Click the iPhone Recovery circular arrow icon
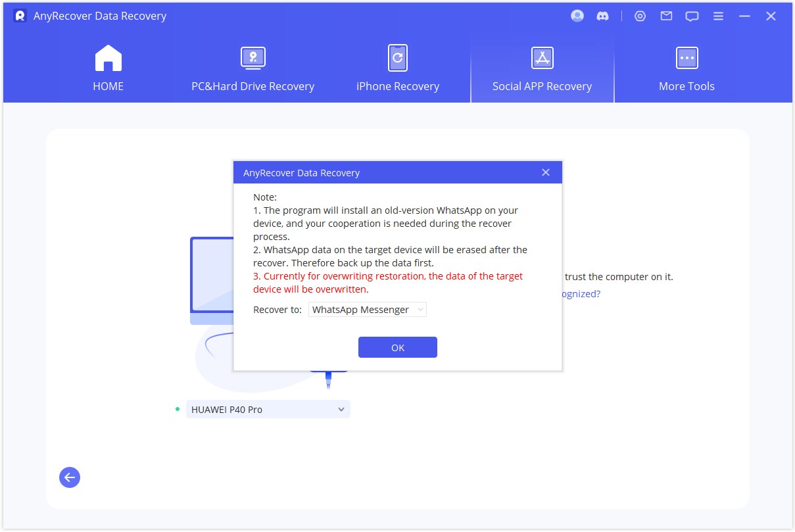 (x=397, y=58)
